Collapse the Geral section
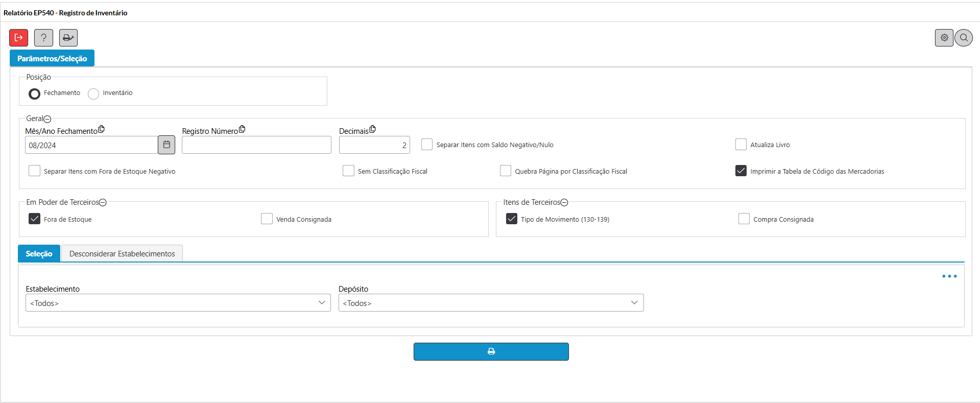 pyautogui.click(x=47, y=119)
